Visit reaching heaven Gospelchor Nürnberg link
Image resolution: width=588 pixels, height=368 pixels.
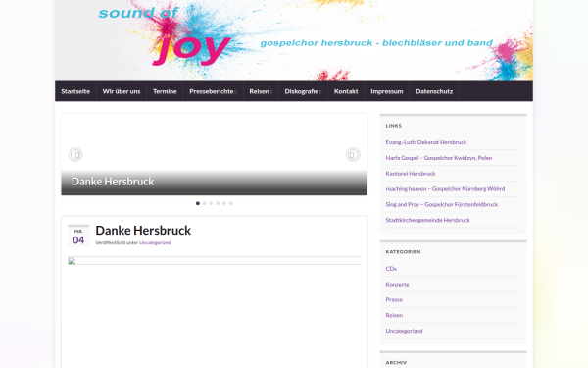coord(445,188)
